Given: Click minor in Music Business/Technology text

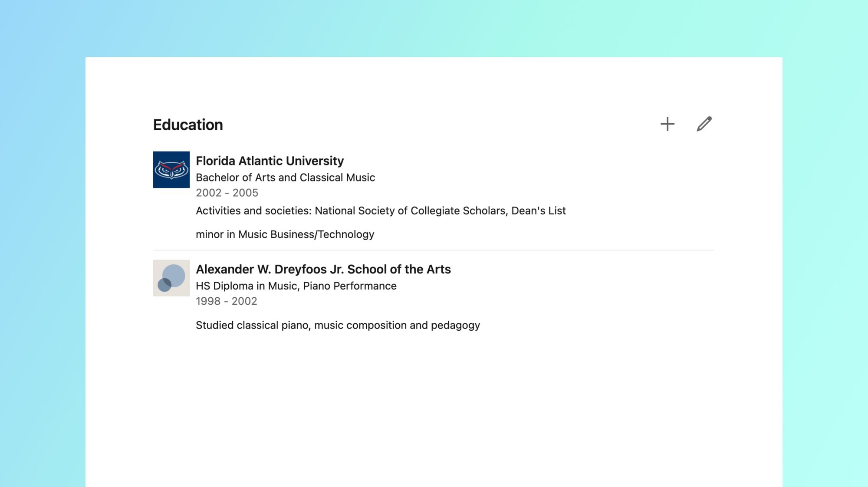Looking at the screenshot, I should pos(285,234).
